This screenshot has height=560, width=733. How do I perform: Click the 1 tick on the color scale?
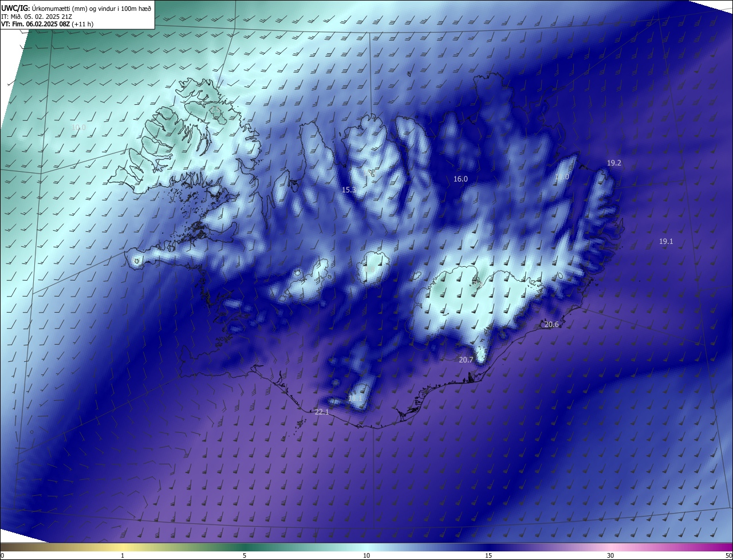[123, 555]
